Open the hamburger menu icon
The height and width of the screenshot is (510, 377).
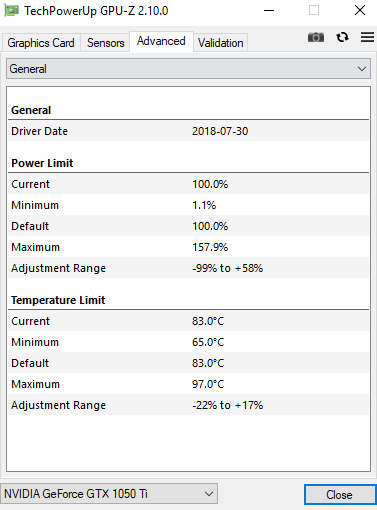(367, 37)
